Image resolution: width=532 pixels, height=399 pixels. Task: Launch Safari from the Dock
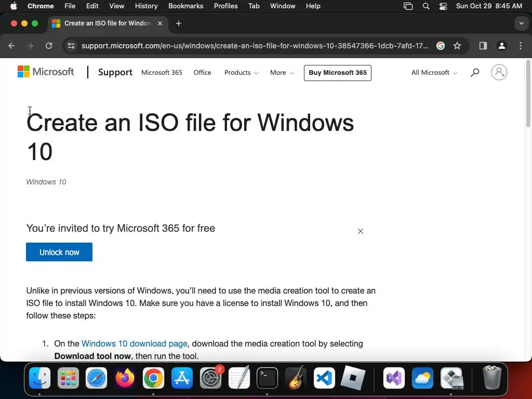(96, 378)
